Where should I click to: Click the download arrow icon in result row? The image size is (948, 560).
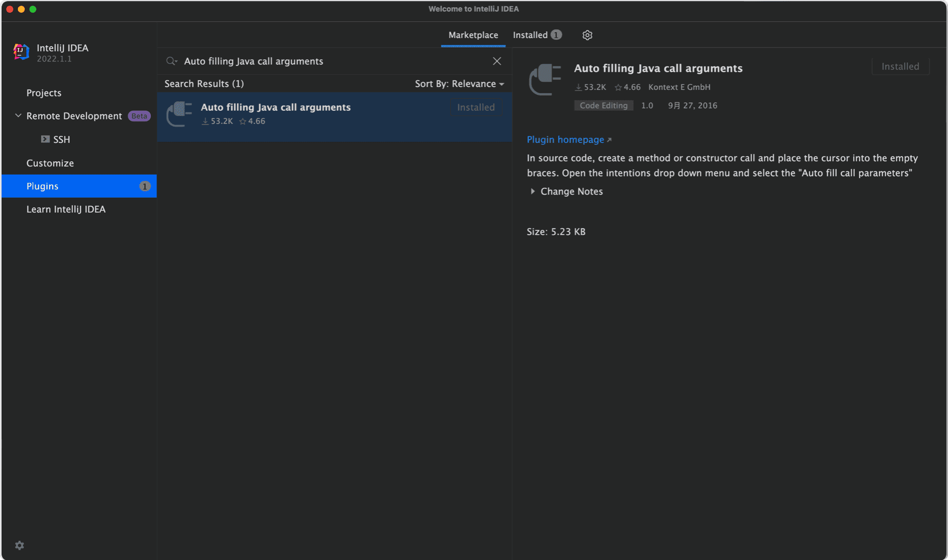point(205,122)
